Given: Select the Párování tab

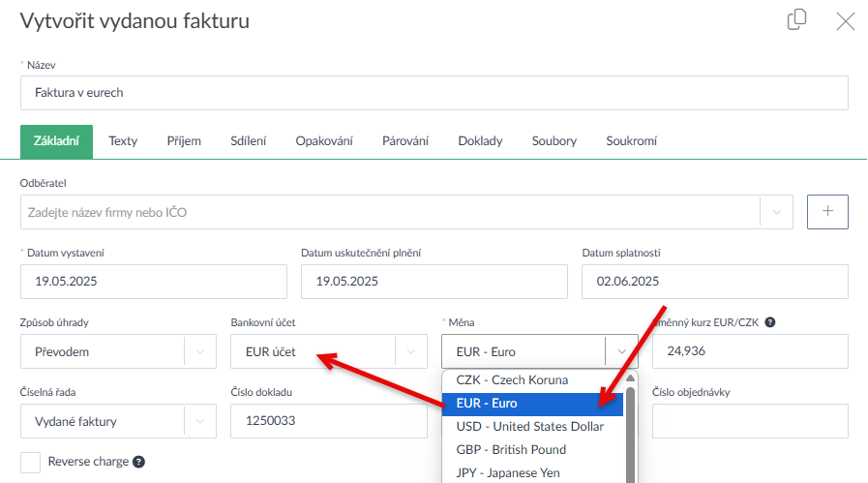Looking at the screenshot, I should (405, 141).
